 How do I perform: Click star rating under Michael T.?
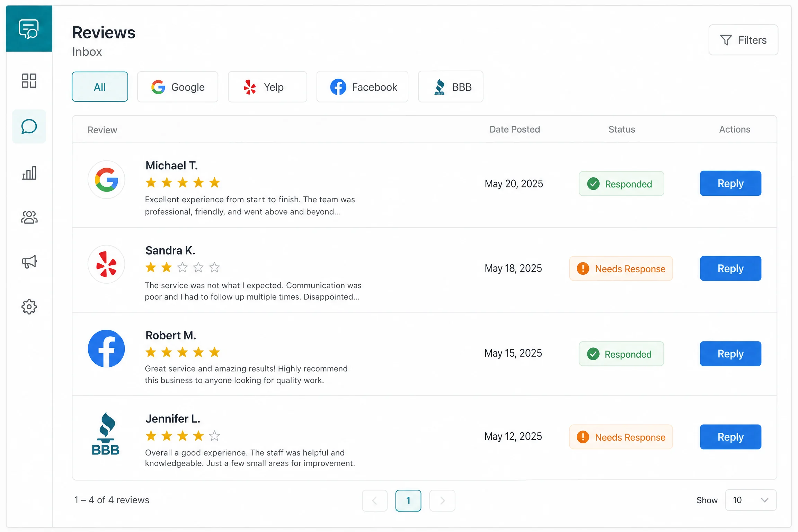(x=183, y=183)
